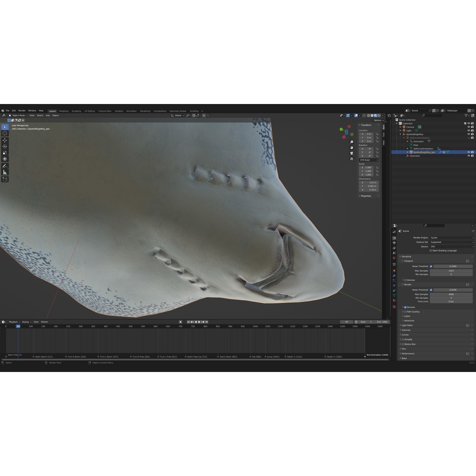Screen dimensions: 476x476
Task: Toggle visibility eye for Camera
Action: [x=469, y=127]
